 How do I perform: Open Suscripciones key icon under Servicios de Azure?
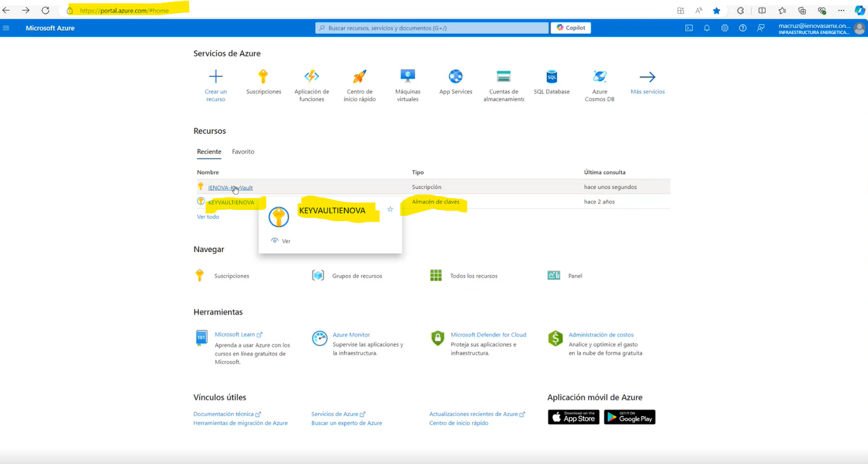click(x=263, y=76)
